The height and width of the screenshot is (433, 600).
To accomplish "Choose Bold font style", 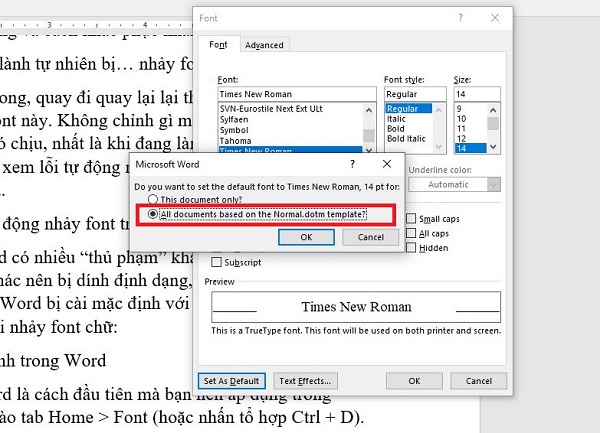I will click(x=409, y=129).
